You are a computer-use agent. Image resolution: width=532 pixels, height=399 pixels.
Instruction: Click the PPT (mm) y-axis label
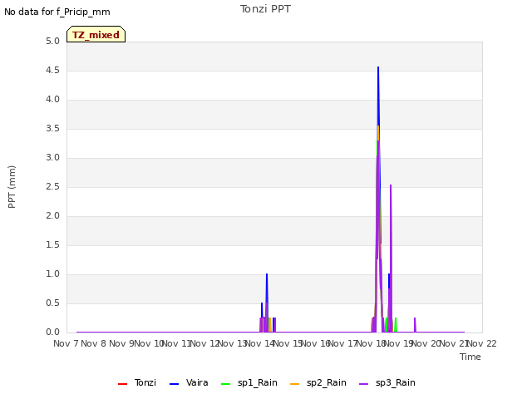tap(12, 187)
